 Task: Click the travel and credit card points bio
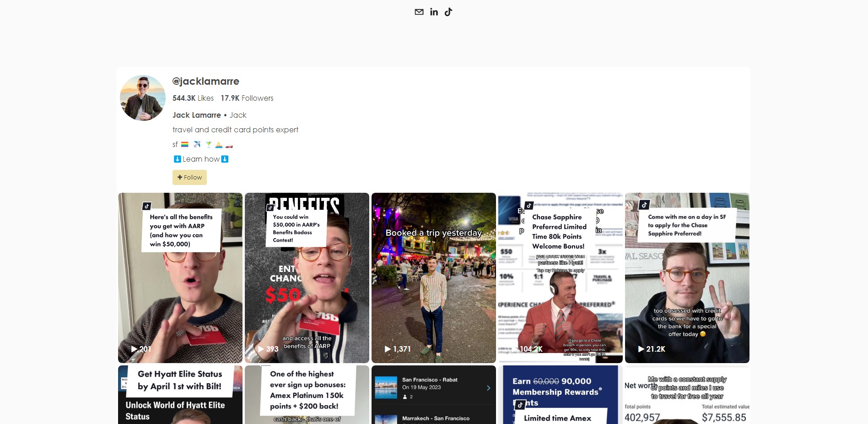(235, 130)
